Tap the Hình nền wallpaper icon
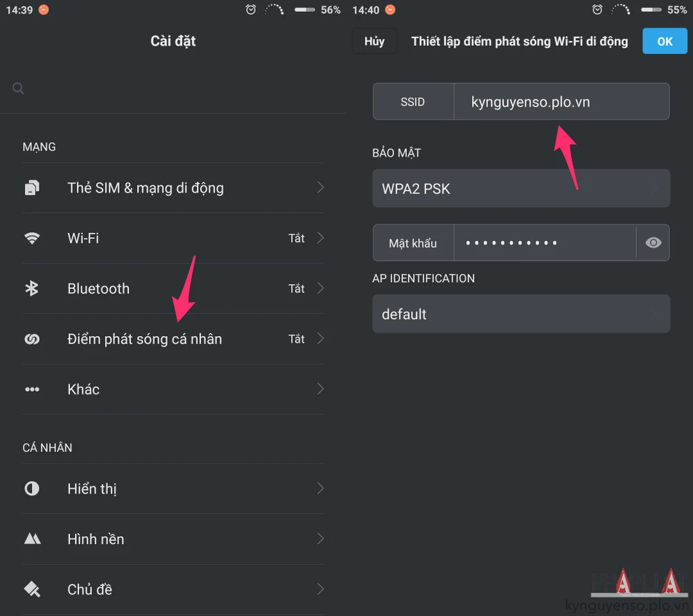Image resolution: width=693 pixels, height=616 pixels. pyautogui.click(x=32, y=539)
